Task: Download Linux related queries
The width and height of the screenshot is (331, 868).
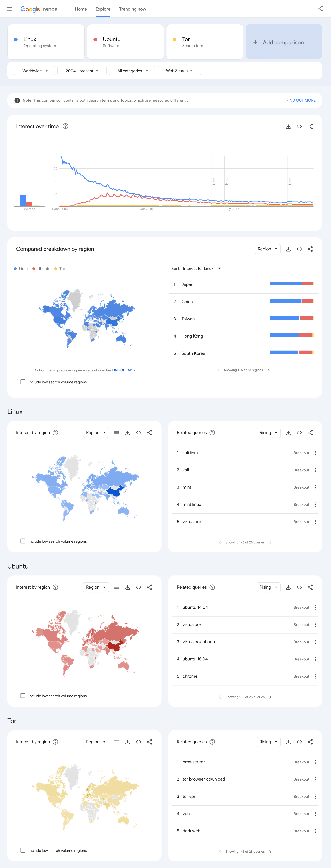Action: 288,433
